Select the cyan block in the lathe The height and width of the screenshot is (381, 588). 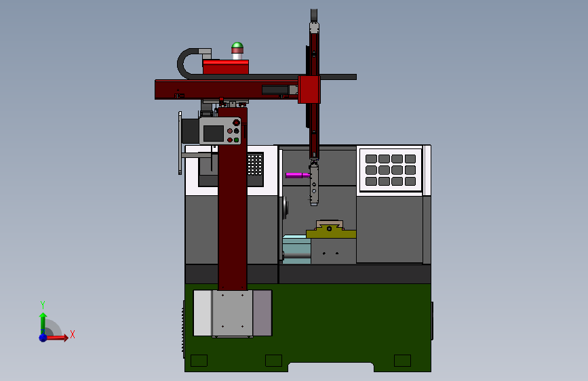pyautogui.click(x=296, y=249)
